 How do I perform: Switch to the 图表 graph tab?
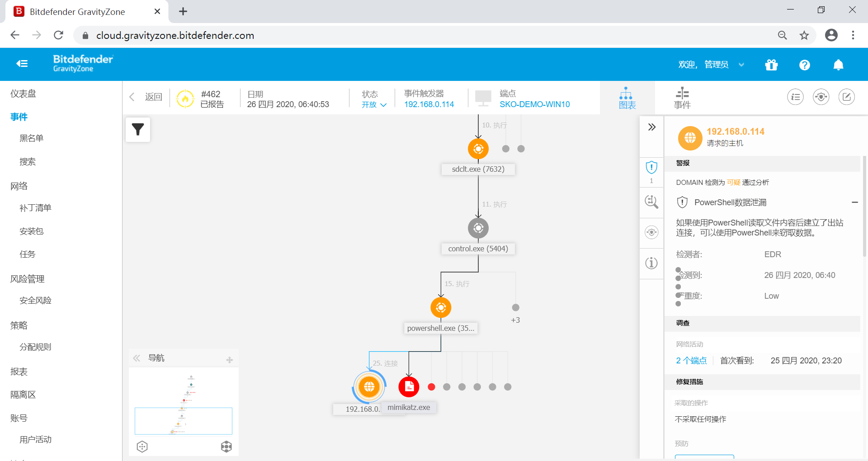[627, 98]
